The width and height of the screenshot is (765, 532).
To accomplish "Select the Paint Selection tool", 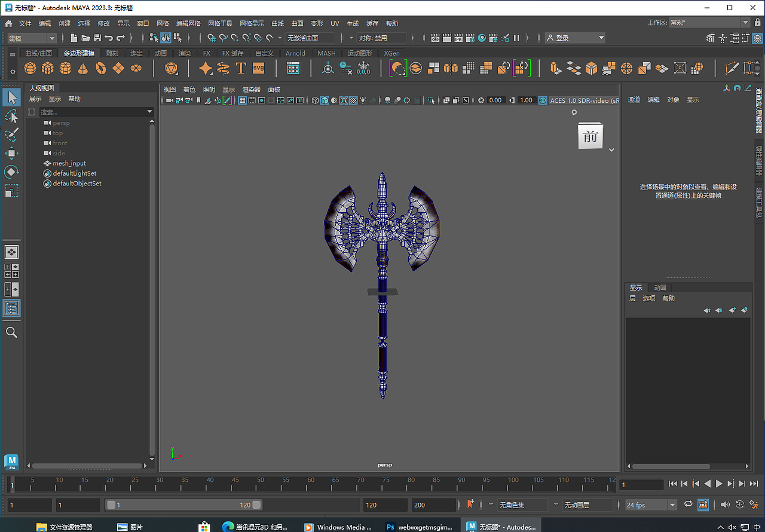I will point(11,134).
